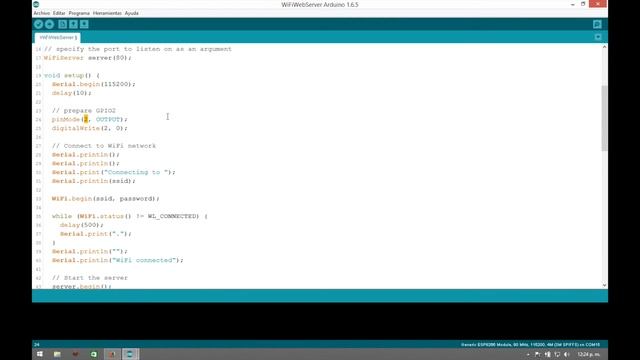
Task: Click the Verify (checkmark) toolbar button
Action: point(38,24)
